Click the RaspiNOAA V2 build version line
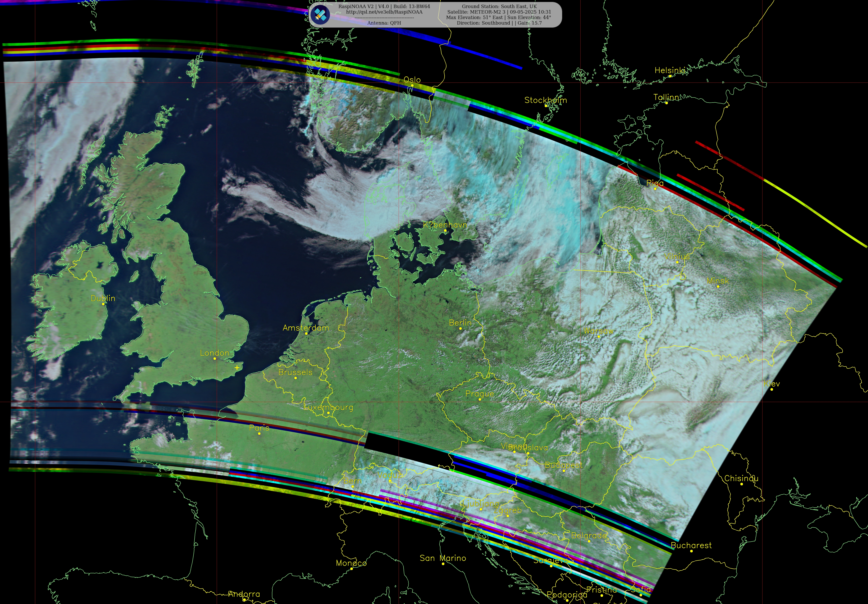Viewport: 868px width, 604px height. [x=384, y=6]
